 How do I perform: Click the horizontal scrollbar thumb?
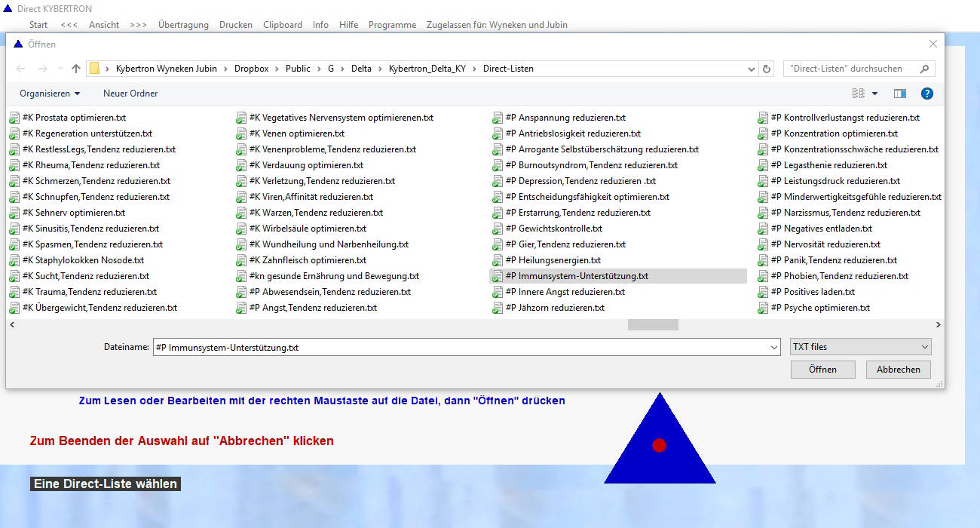pyautogui.click(x=653, y=324)
